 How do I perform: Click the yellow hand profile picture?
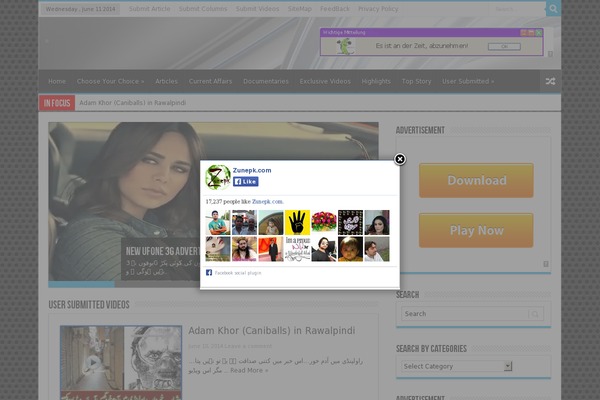tap(297, 222)
